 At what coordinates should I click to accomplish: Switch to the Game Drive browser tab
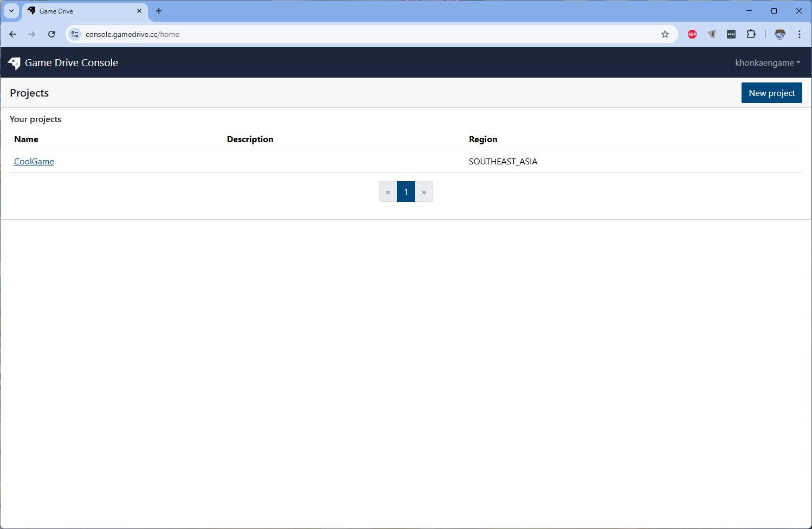[81, 11]
